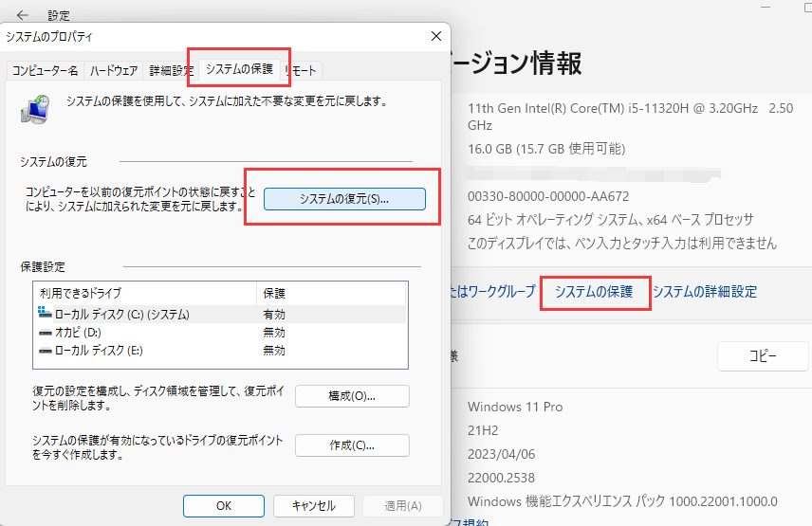Click the install date 2023/04/06
This screenshot has height=526, width=812.
coord(501,454)
